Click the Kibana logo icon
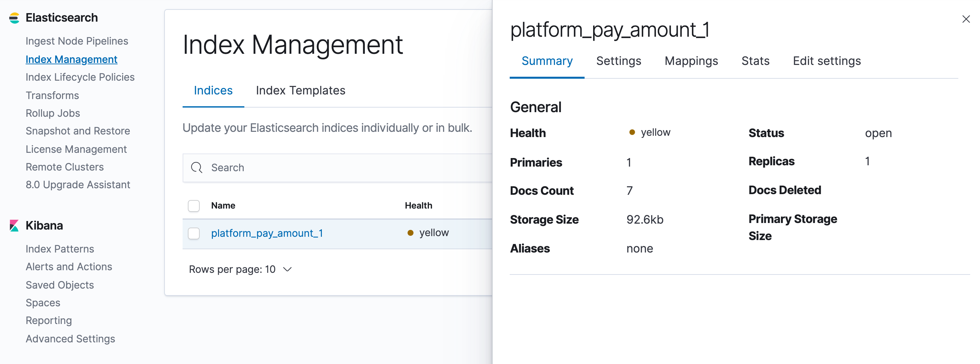This screenshot has width=980, height=364. 14,225
